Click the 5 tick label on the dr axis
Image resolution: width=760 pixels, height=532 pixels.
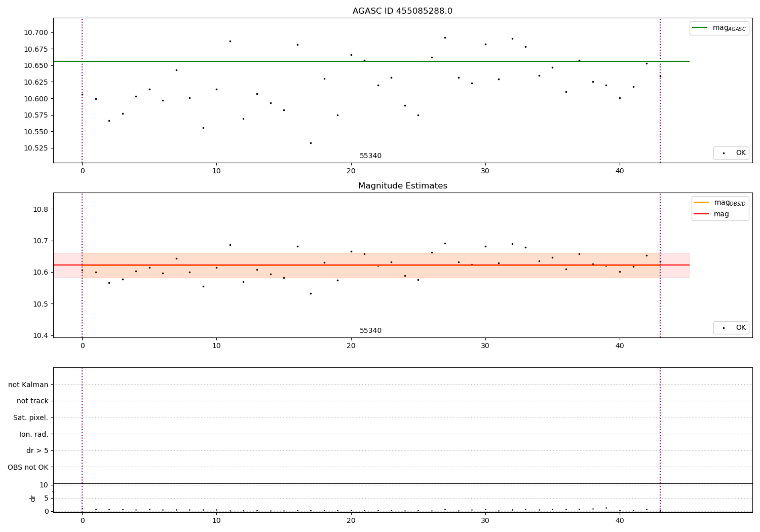pos(46,498)
